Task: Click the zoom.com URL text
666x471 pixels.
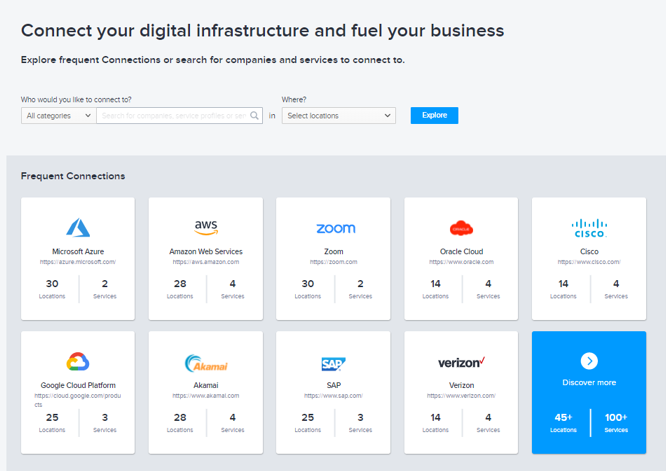Action: [333, 262]
